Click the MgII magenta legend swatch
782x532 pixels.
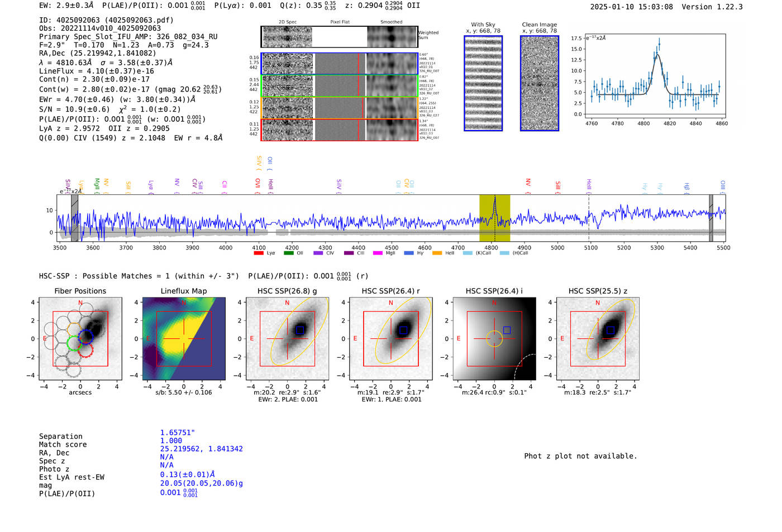(378, 253)
